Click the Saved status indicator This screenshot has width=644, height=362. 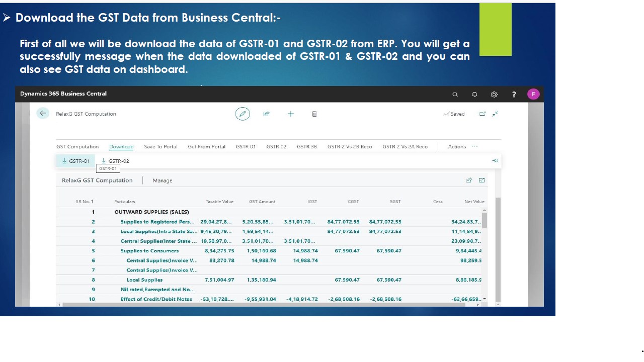[454, 114]
